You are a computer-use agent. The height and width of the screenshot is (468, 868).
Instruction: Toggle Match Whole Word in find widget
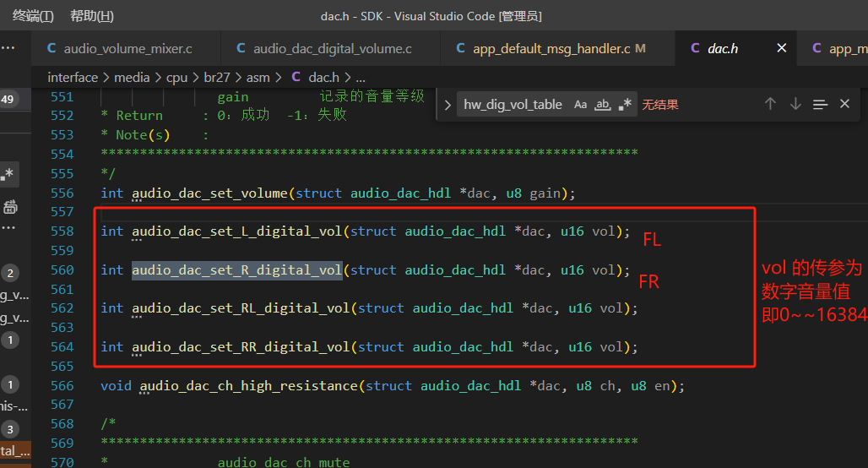(602, 105)
